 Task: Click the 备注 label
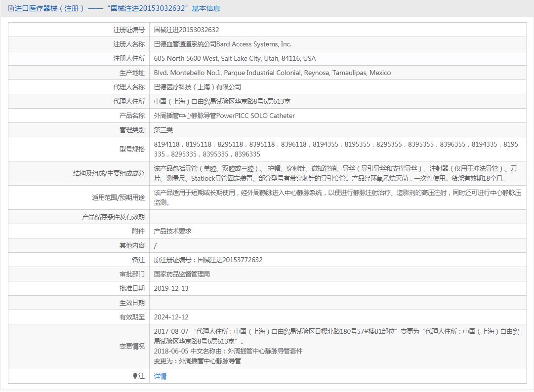tap(138, 260)
